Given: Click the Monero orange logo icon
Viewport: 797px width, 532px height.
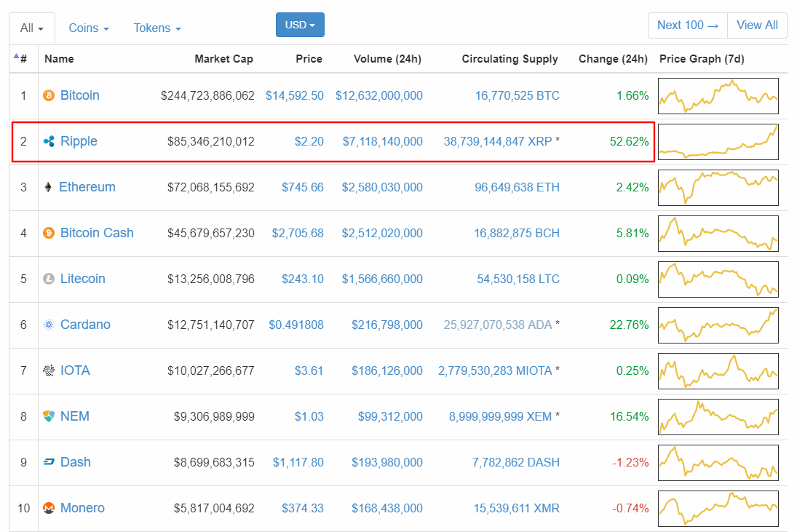Looking at the screenshot, I should click(49, 508).
